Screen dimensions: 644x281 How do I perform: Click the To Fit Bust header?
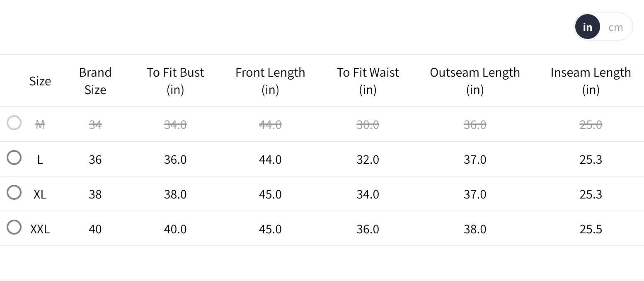tap(175, 81)
